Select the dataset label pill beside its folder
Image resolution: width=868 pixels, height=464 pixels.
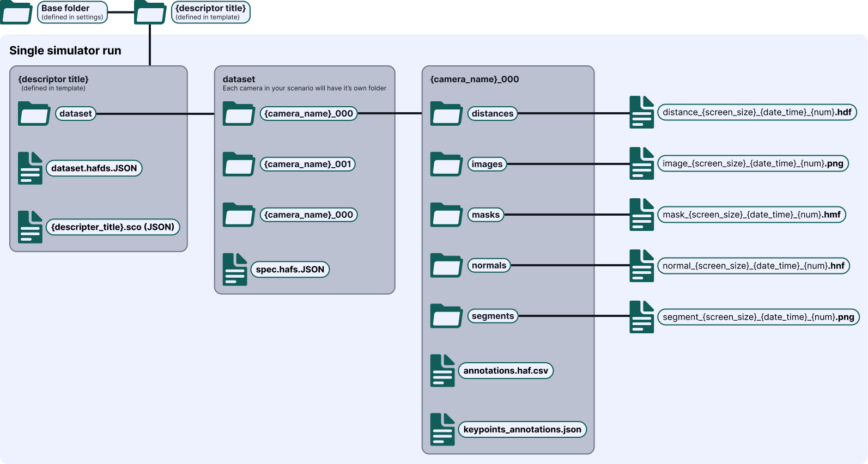76,113
